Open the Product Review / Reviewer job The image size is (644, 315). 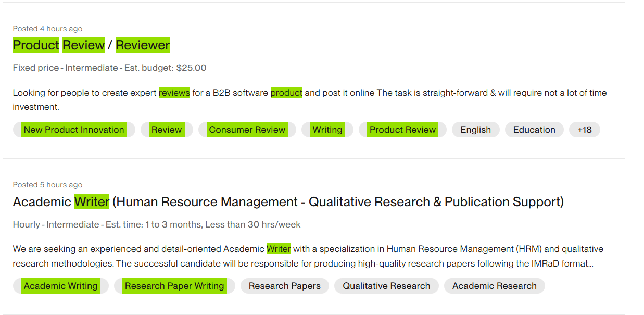coord(91,45)
